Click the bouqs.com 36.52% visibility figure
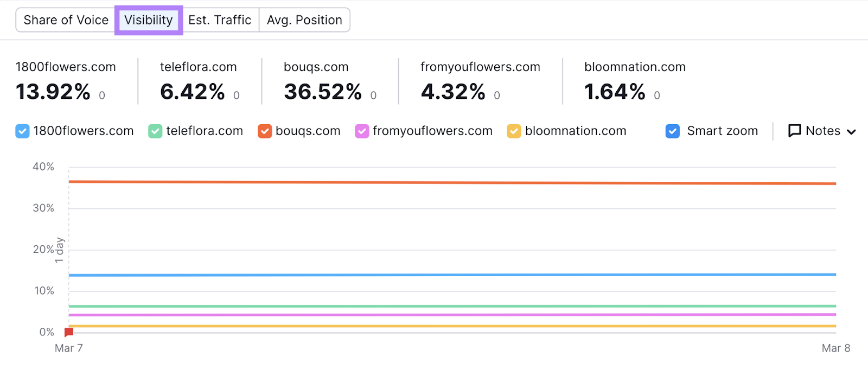868x369 pixels. click(x=323, y=92)
